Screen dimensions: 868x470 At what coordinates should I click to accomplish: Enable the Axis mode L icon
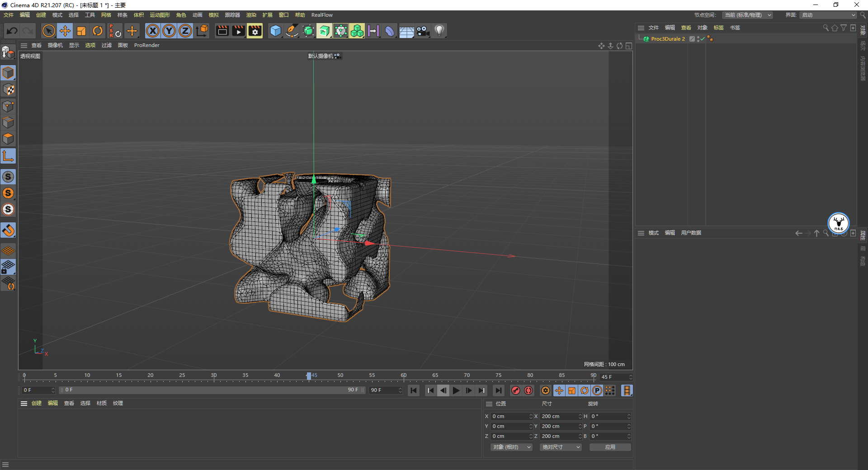click(9, 156)
